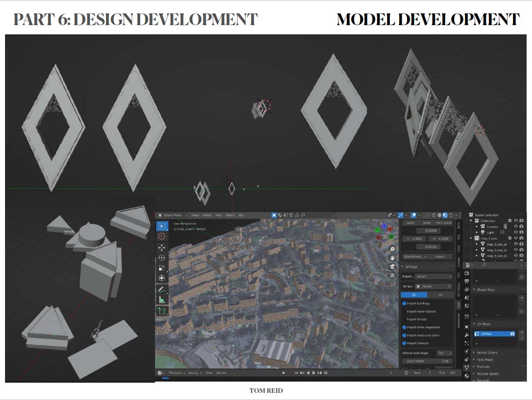Open the OpenStreet data type dropdown
The height and width of the screenshot is (400, 532).
[415, 256]
